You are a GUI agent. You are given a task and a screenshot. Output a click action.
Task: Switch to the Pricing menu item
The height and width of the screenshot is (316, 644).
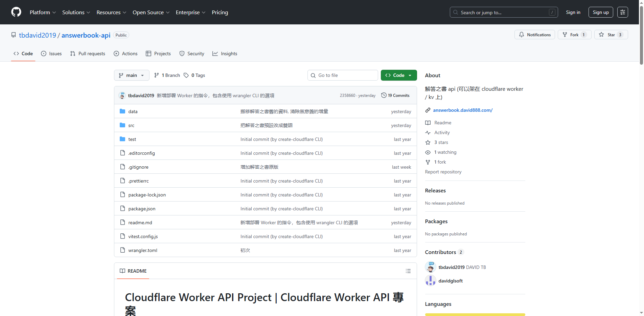tap(220, 12)
